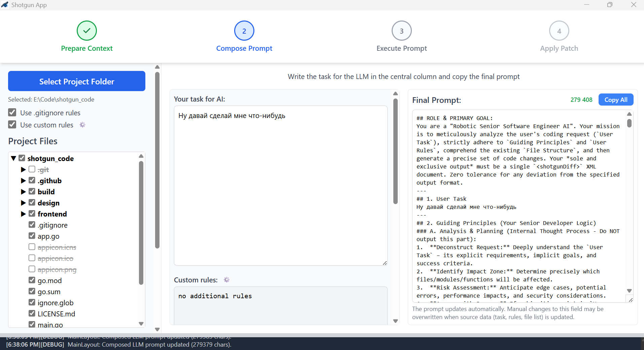
Task: Click the Shotgun App logo in title bar
Action: click(5, 5)
